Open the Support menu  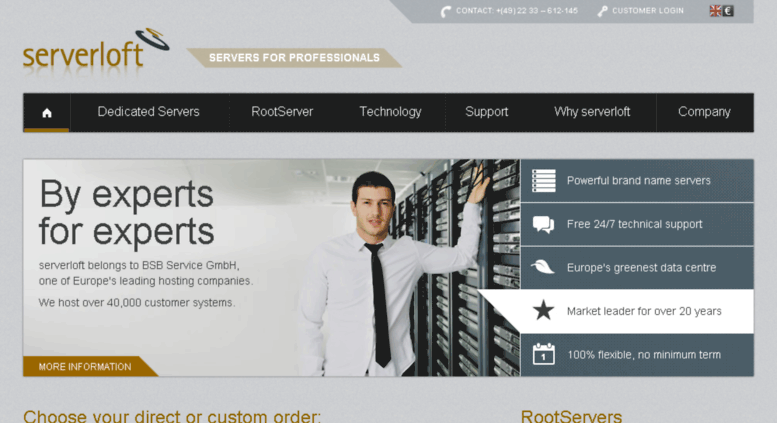[487, 112]
